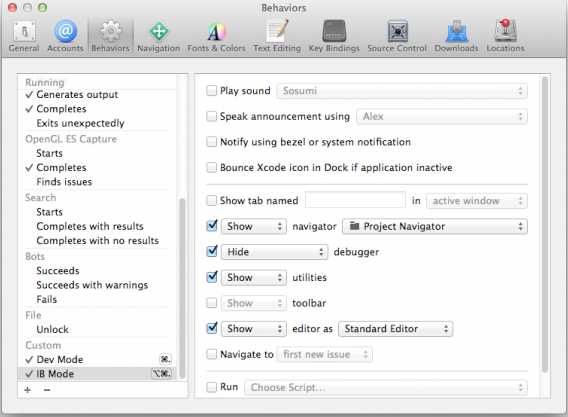Viewport: 568px width, 417px height.
Task: Enable Notify using bezel or system notification
Action: click(x=212, y=142)
